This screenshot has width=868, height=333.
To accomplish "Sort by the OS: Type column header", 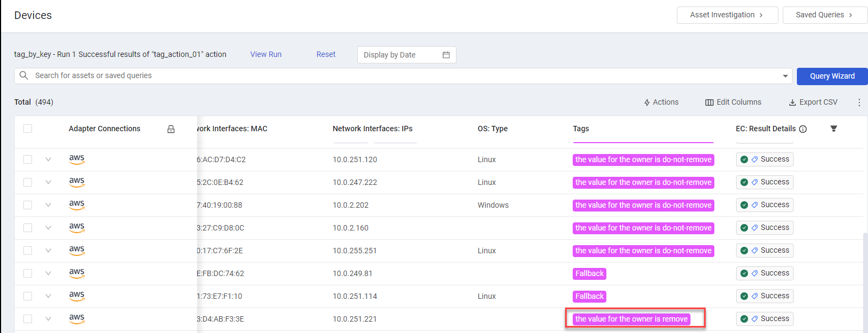I will coord(492,129).
